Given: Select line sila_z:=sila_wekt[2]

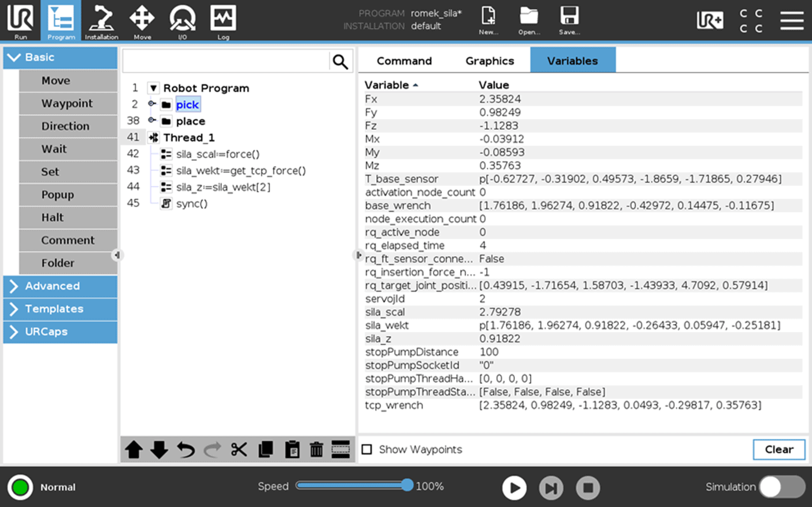Looking at the screenshot, I should point(223,187).
